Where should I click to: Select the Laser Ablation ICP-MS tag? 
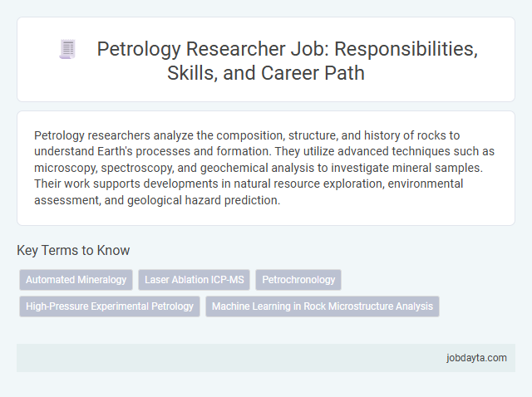coord(194,280)
